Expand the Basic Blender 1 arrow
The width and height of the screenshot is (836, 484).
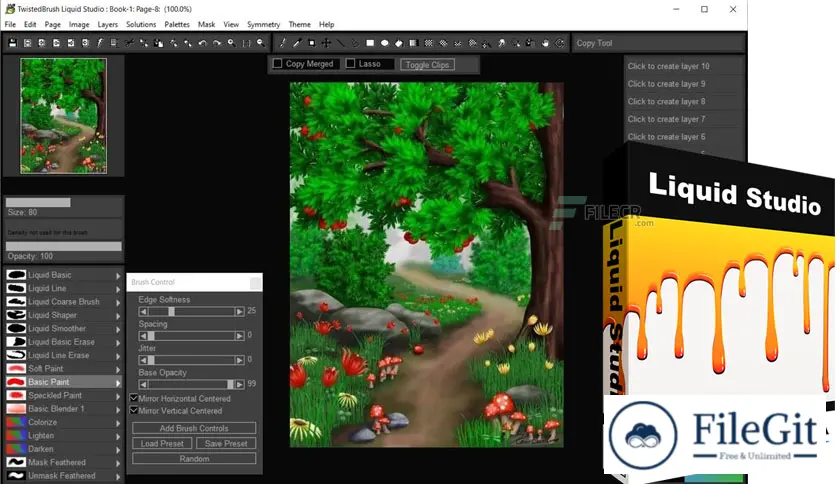[x=118, y=409]
